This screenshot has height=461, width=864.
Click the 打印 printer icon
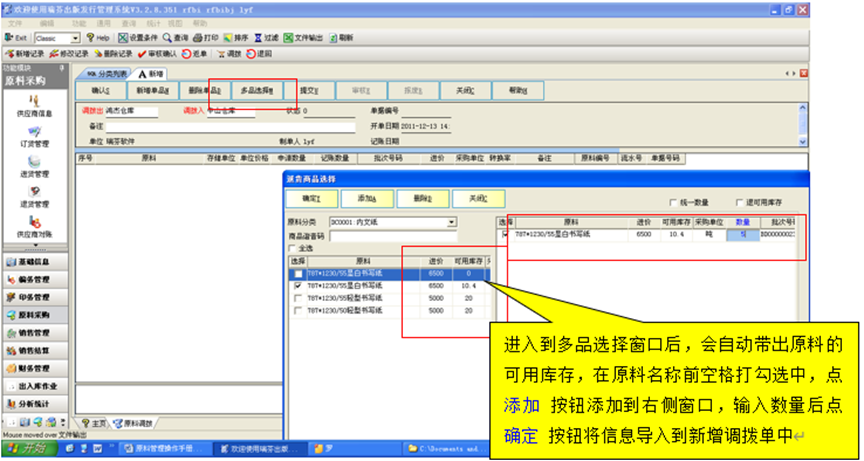tap(198, 38)
